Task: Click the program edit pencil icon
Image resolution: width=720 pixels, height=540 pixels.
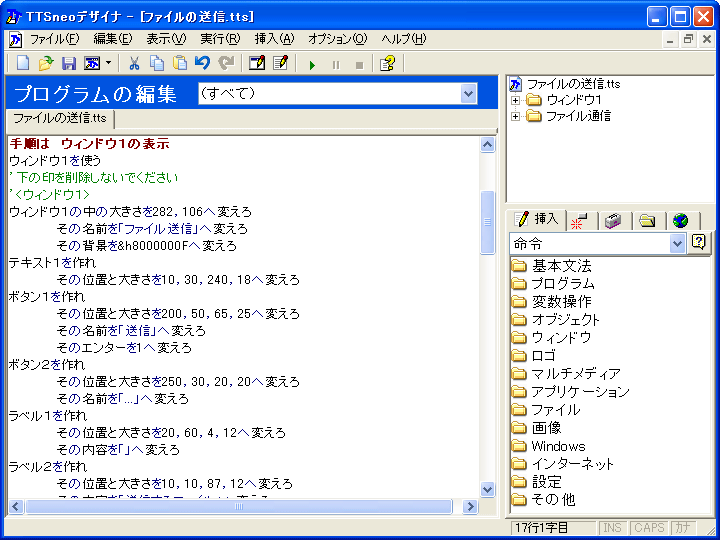Action: pos(280,63)
